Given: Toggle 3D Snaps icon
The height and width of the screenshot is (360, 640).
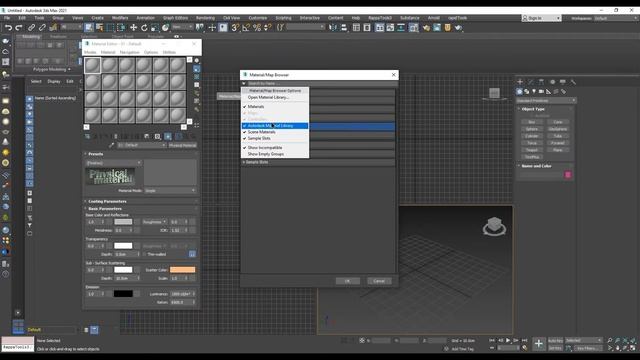Looking at the screenshot, I should (235, 28).
